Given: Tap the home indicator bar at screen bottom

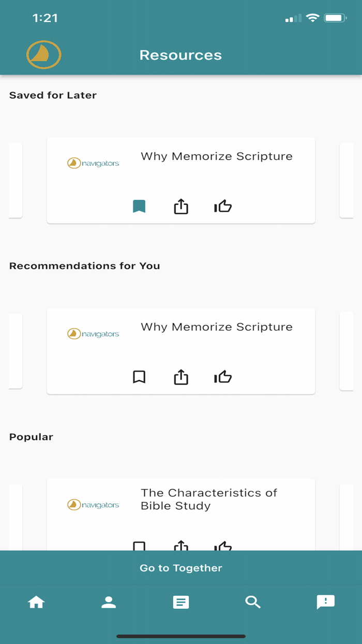Looking at the screenshot, I should pyautogui.click(x=180, y=636).
